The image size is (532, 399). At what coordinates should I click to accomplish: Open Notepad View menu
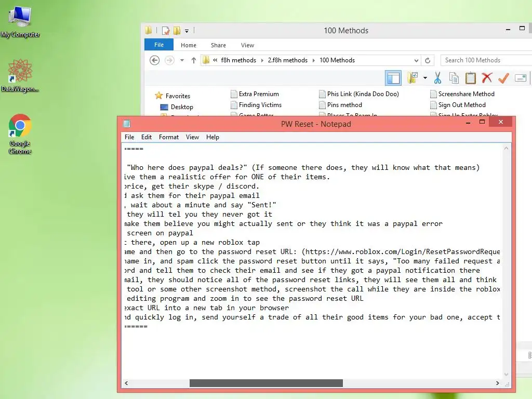click(x=192, y=137)
